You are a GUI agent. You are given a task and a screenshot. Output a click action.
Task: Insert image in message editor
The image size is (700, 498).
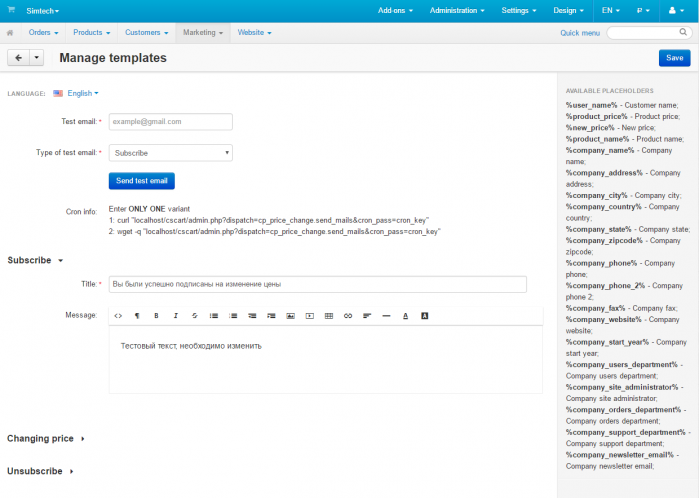pyautogui.click(x=291, y=316)
